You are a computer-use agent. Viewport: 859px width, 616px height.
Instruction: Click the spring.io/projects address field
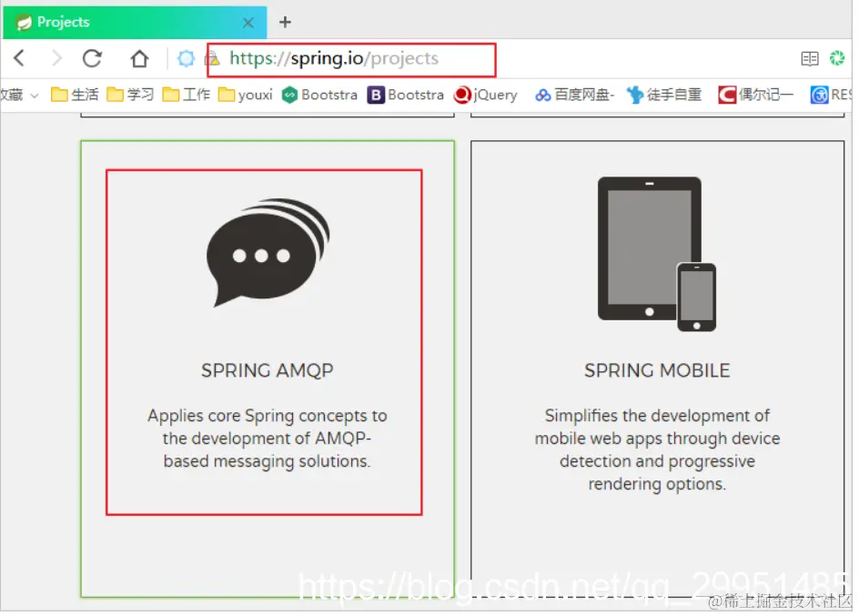pos(352,60)
